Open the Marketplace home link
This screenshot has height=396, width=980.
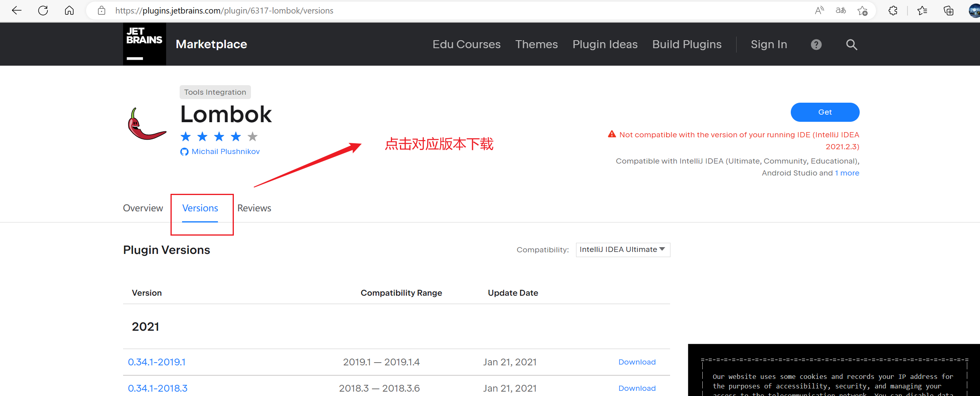[x=212, y=44]
